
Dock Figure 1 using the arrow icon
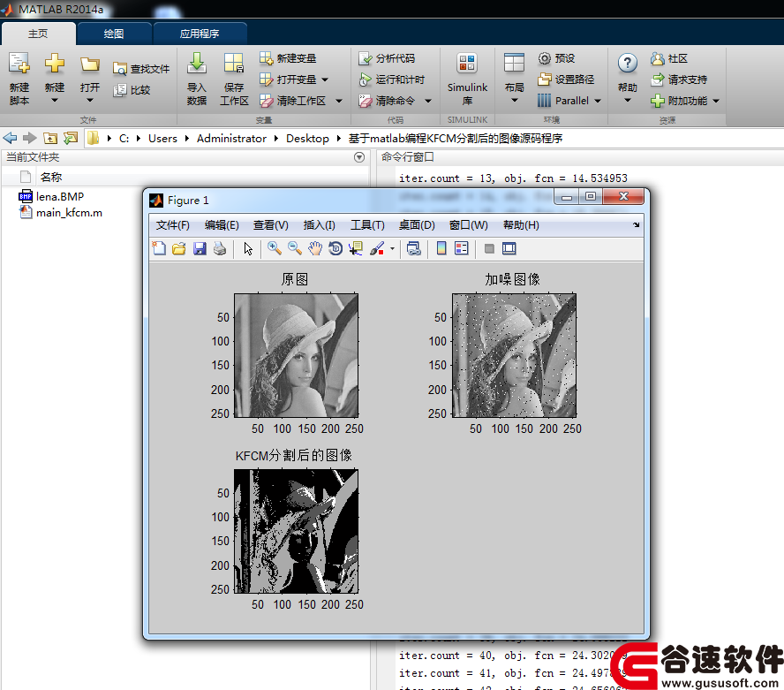[x=636, y=225]
